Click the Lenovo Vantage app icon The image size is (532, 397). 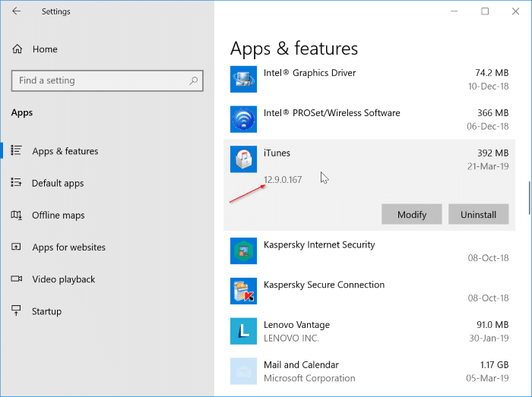click(x=243, y=331)
